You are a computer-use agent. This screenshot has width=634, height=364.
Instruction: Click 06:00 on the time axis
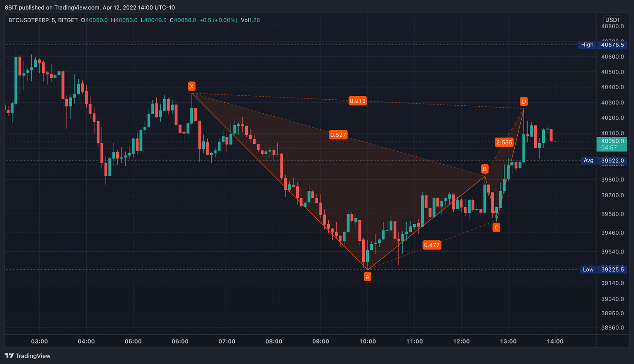coord(180,341)
